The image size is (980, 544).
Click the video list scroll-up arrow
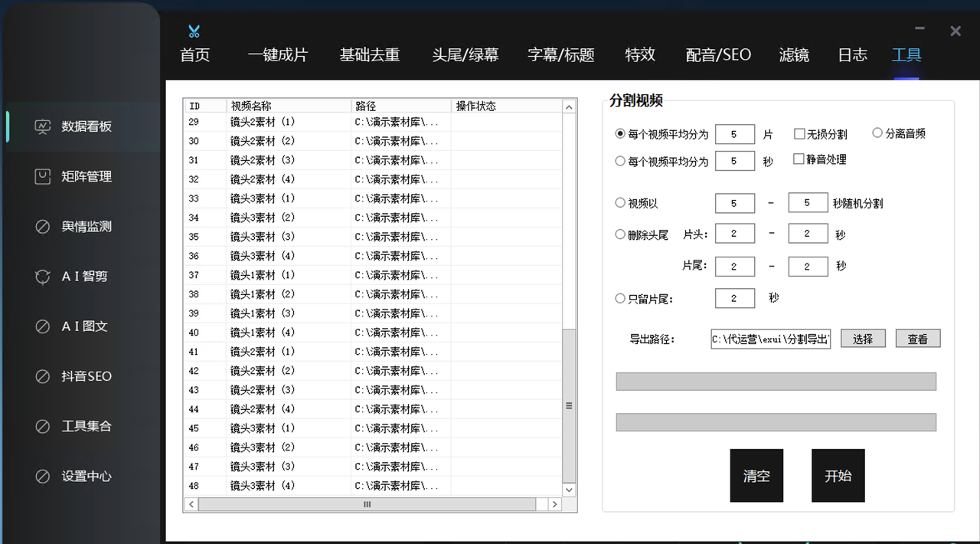(x=569, y=107)
